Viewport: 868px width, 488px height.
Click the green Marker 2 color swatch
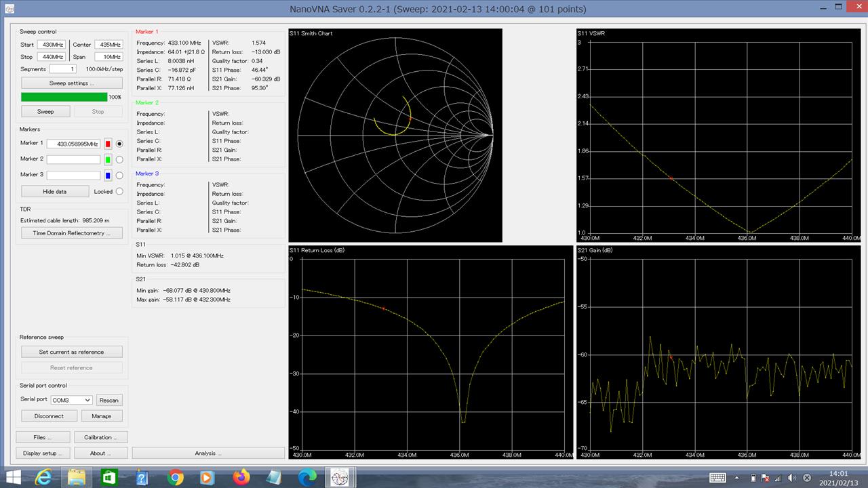pyautogui.click(x=108, y=159)
